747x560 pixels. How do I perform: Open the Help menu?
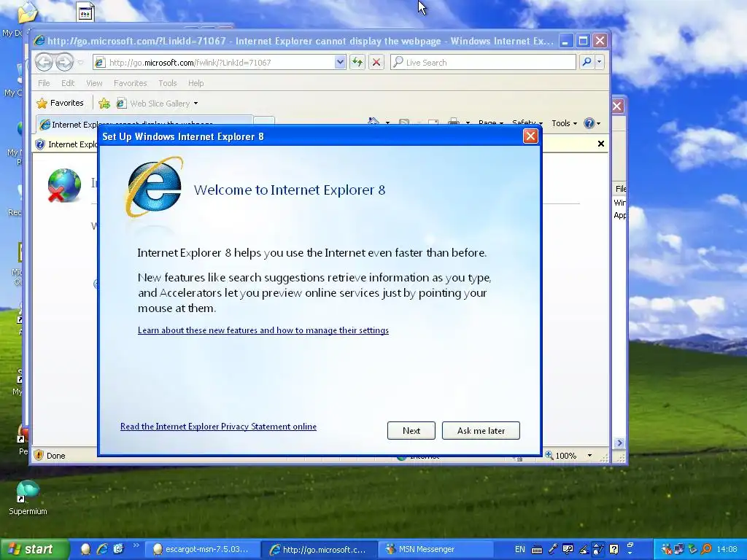[196, 83]
